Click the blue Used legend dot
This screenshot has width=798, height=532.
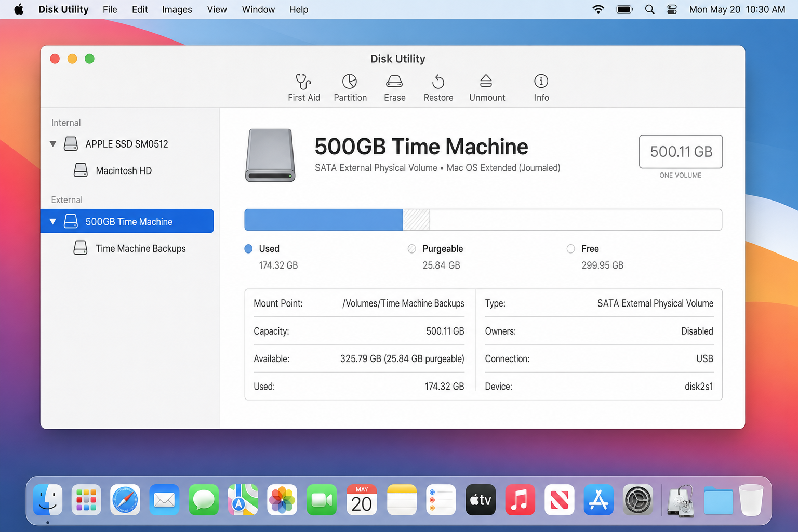tap(248, 249)
